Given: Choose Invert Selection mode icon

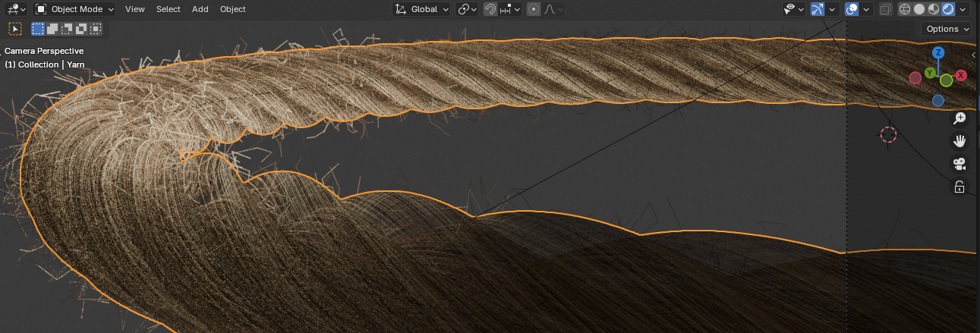Looking at the screenshot, I should [x=81, y=29].
